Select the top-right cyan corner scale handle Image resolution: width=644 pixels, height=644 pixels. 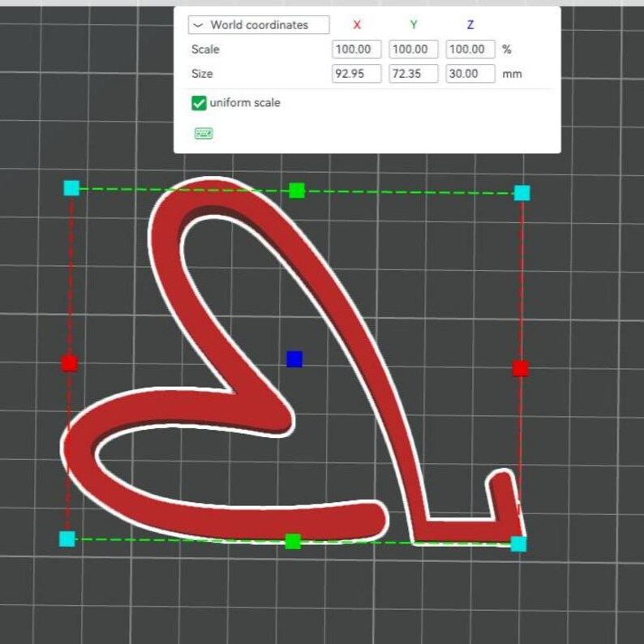point(522,192)
